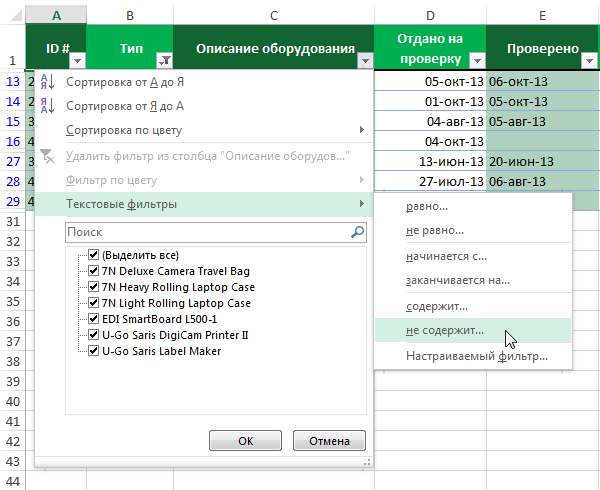Click cell with date 05-окт-13
This screenshot has height=490, width=600.
point(430,81)
